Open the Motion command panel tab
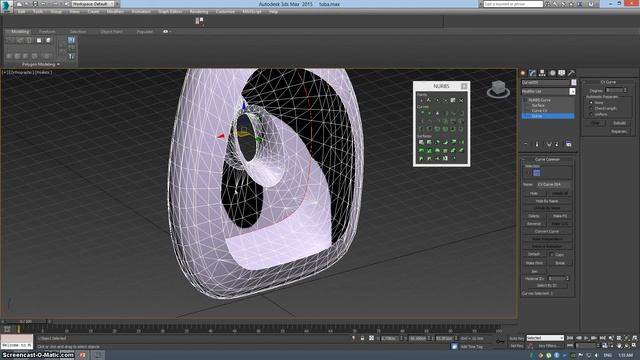Viewport: 640px width, 360px height. [552, 73]
